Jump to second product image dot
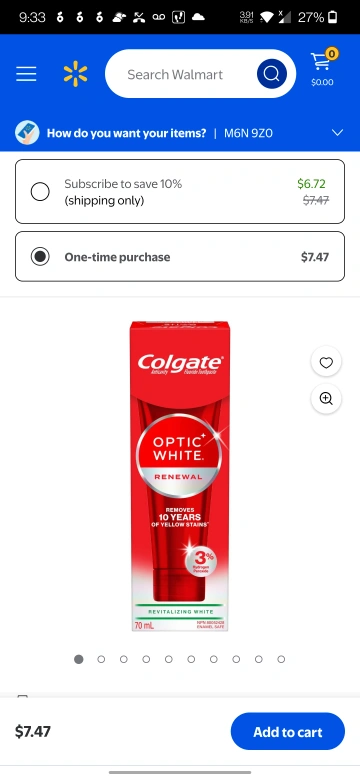 [x=101, y=659]
